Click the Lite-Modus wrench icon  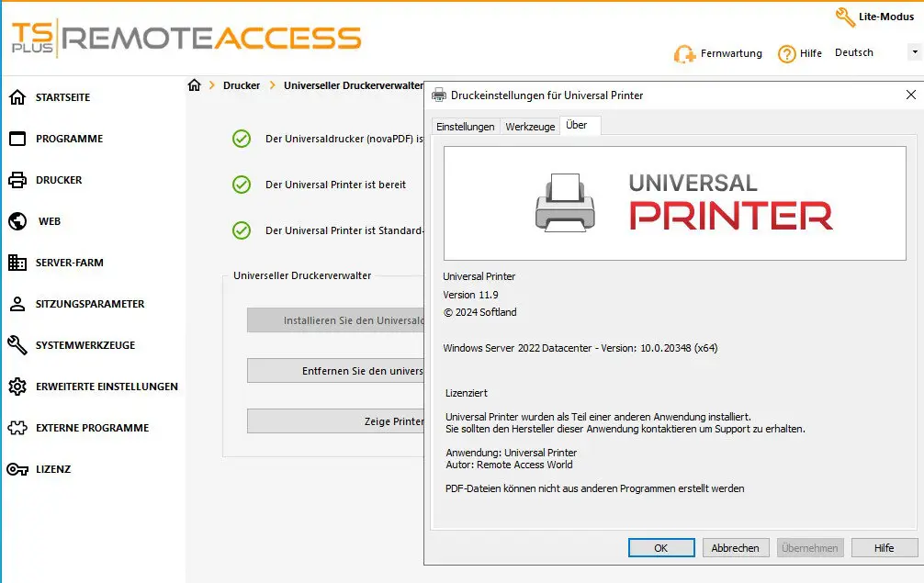coord(845,17)
